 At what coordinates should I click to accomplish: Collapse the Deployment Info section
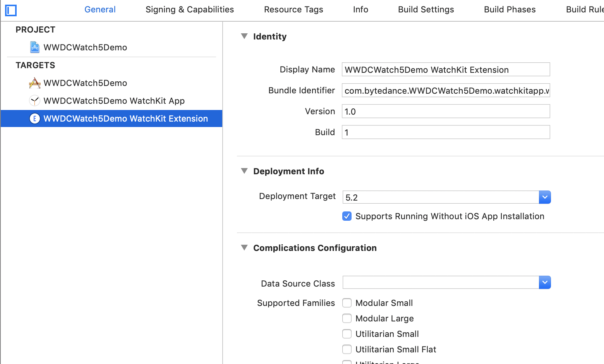(244, 171)
